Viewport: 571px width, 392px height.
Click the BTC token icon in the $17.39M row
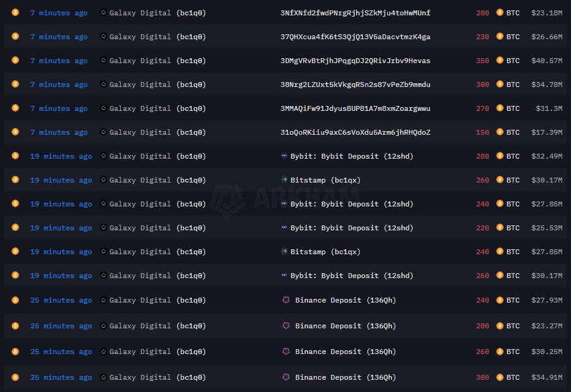[500, 132]
